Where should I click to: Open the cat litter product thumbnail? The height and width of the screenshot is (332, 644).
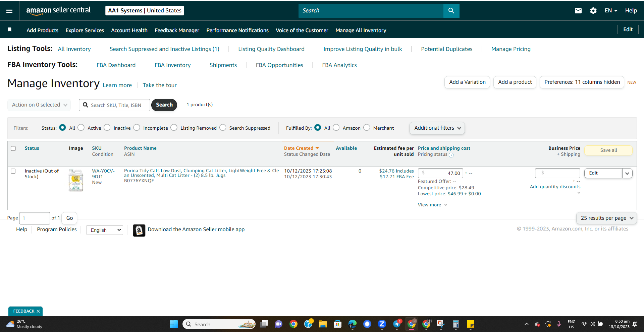pyautogui.click(x=76, y=180)
